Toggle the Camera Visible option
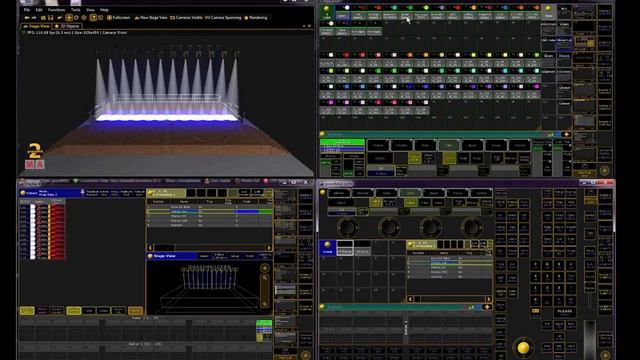This screenshot has height=360, width=640. coord(186,18)
